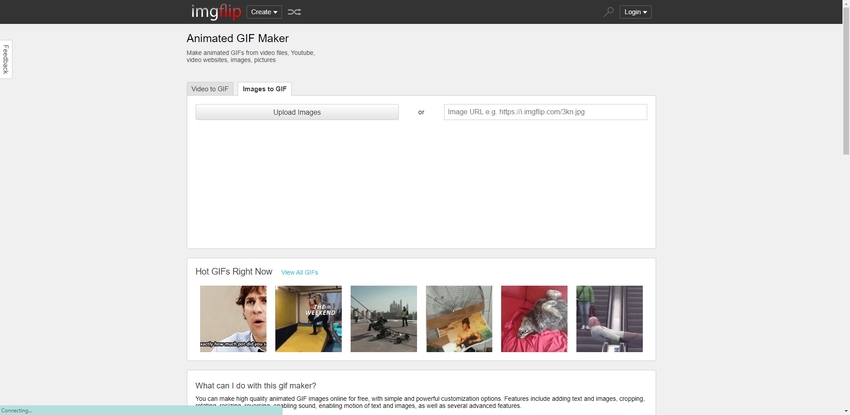Open the cat on red blanket GIF
Image resolution: width=850 pixels, height=415 pixels.
pos(534,319)
